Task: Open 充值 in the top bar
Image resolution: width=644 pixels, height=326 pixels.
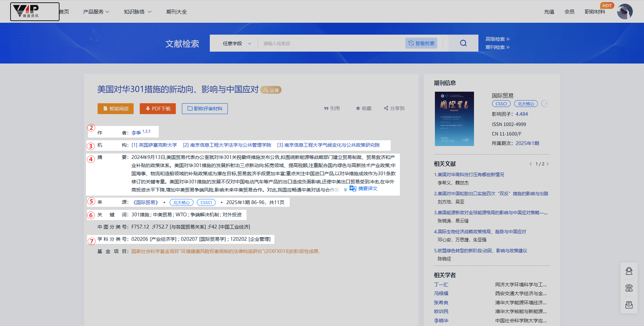Action: point(549,12)
